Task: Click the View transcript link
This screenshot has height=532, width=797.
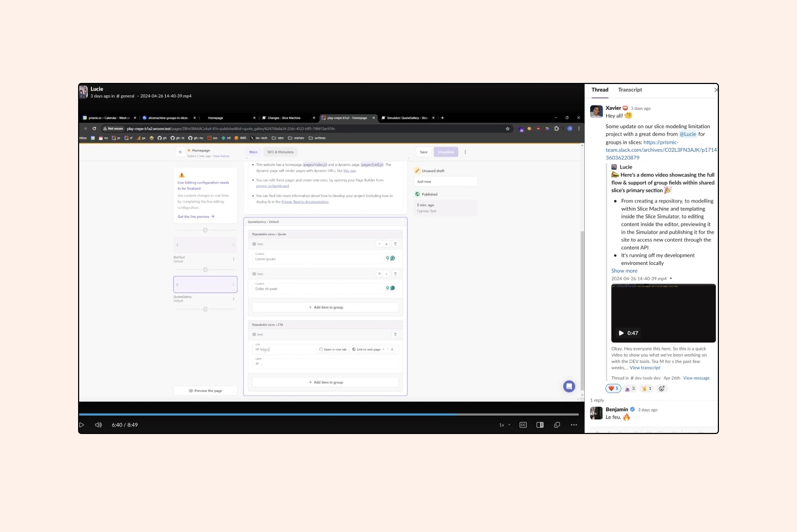Action: coord(645,368)
